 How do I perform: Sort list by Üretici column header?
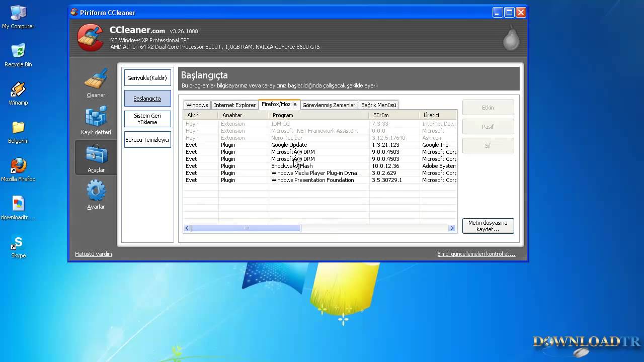click(x=438, y=115)
